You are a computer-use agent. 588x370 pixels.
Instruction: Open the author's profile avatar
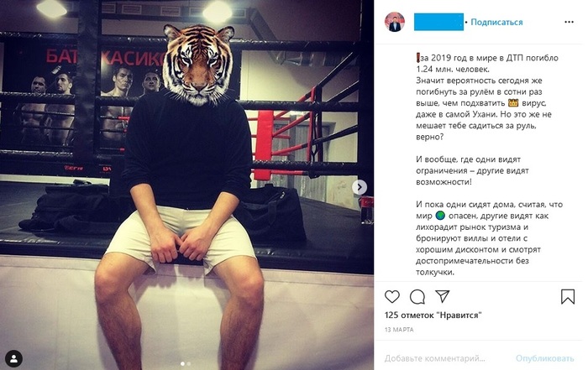394,22
